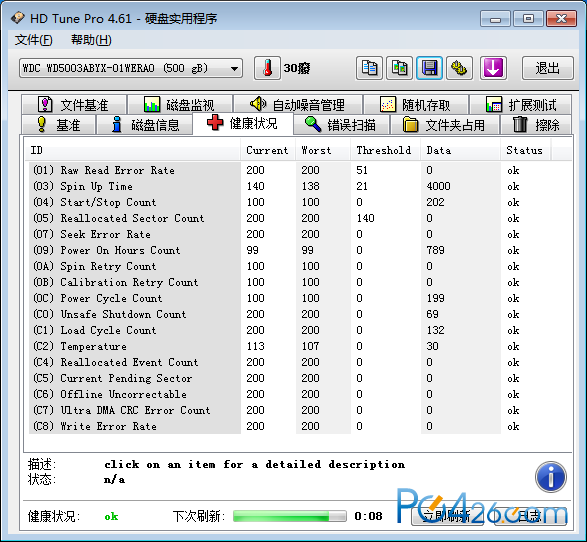Switch to the 磁盘信息 tab
The width and height of the screenshot is (587, 542).
[145, 125]
